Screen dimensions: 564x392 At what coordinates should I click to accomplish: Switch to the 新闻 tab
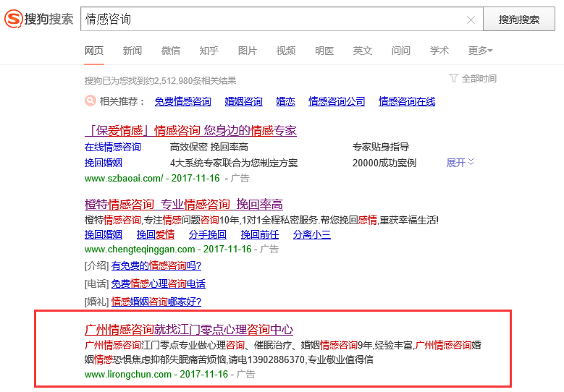[132, 51]
